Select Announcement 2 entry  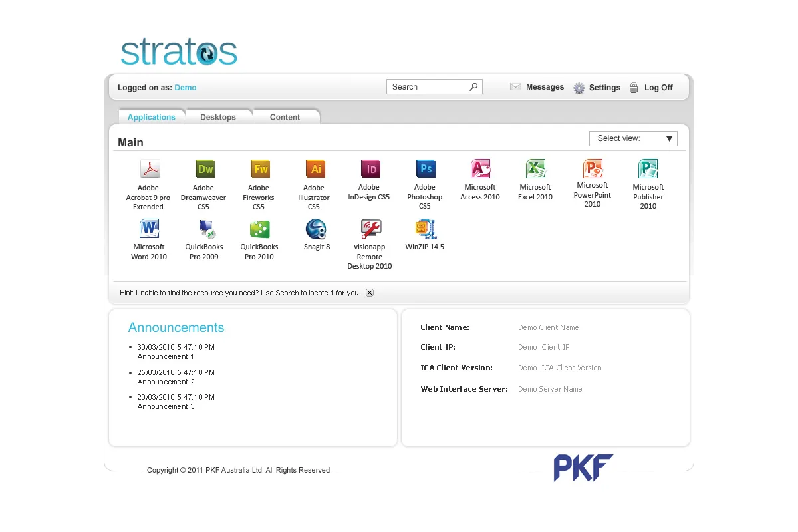166,382
